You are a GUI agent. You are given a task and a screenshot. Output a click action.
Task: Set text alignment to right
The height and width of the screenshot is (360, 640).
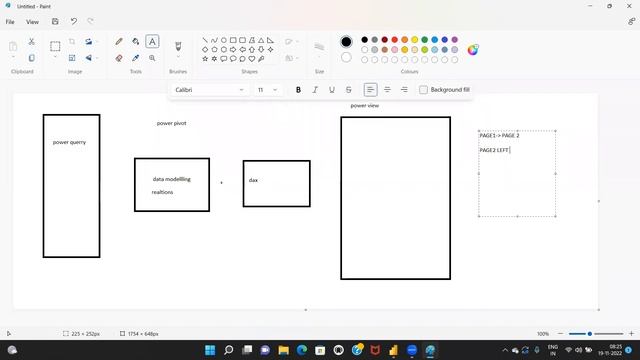point(404,90)
